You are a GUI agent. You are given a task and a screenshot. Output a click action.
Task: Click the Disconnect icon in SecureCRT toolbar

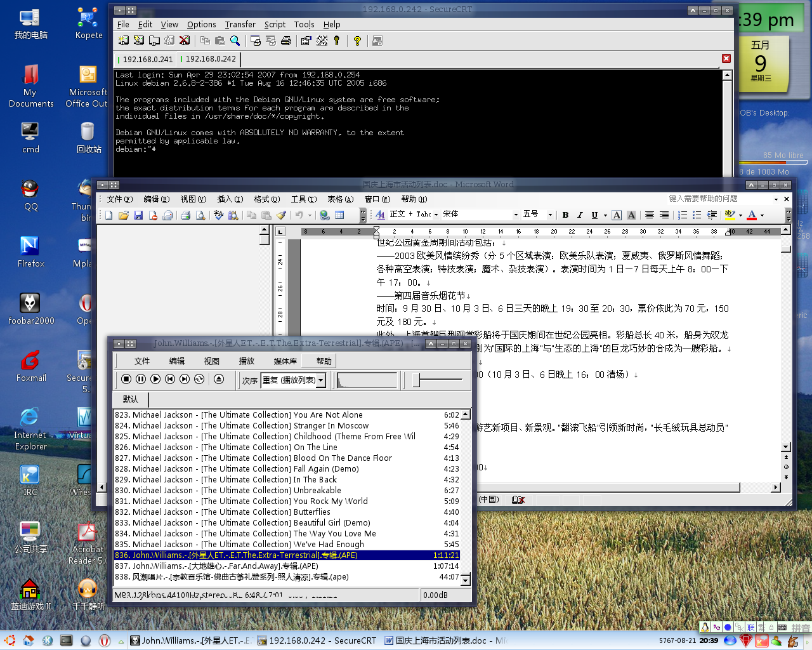pos(185,41)
